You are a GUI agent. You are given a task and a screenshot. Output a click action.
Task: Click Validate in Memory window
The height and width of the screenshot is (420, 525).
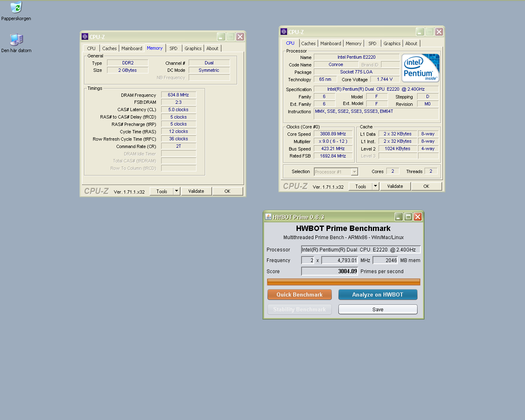point(196,191)
